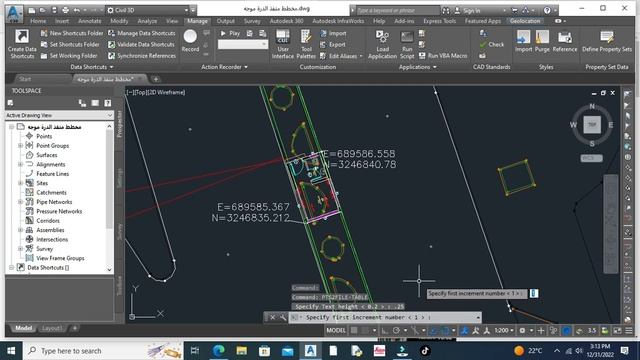Open Geolocation ribbon tab

(x=525, y=21)
